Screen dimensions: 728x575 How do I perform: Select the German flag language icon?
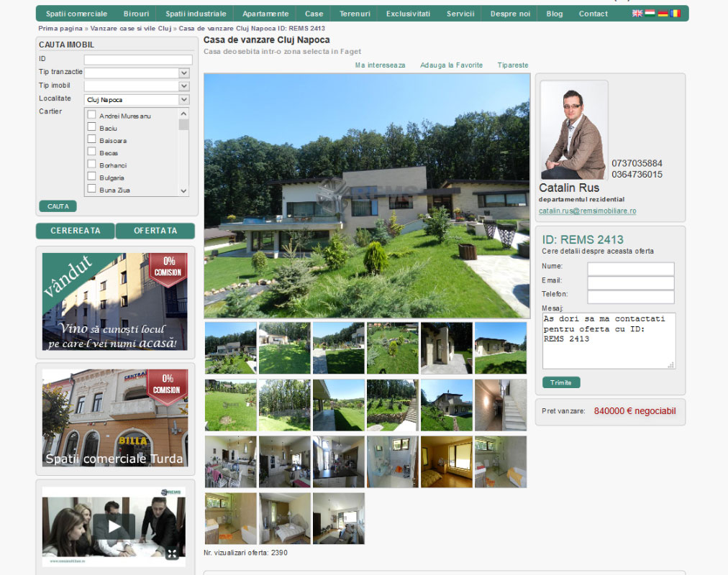click(663, 14)
